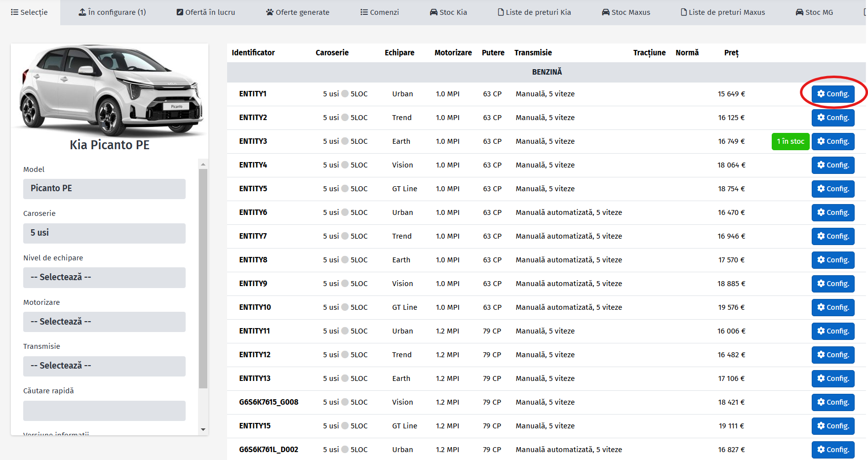Click Config. button for ENTITY1

(833, 94)
